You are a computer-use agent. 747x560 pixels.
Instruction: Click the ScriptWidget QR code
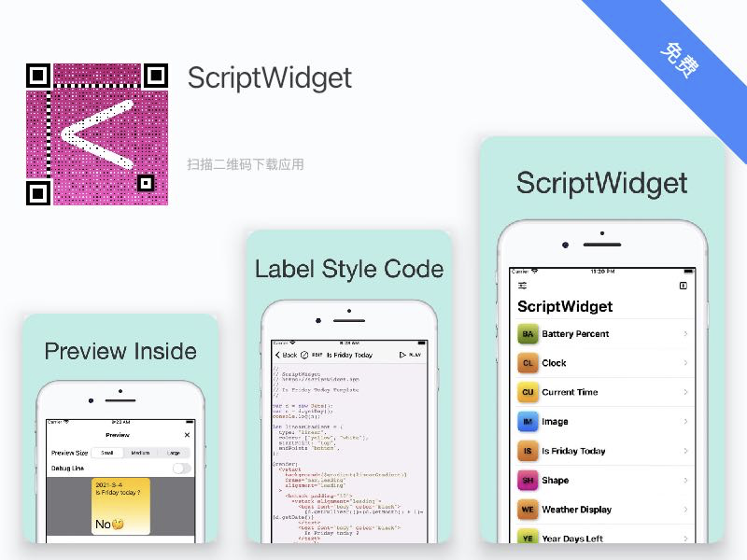coord(97,134)
